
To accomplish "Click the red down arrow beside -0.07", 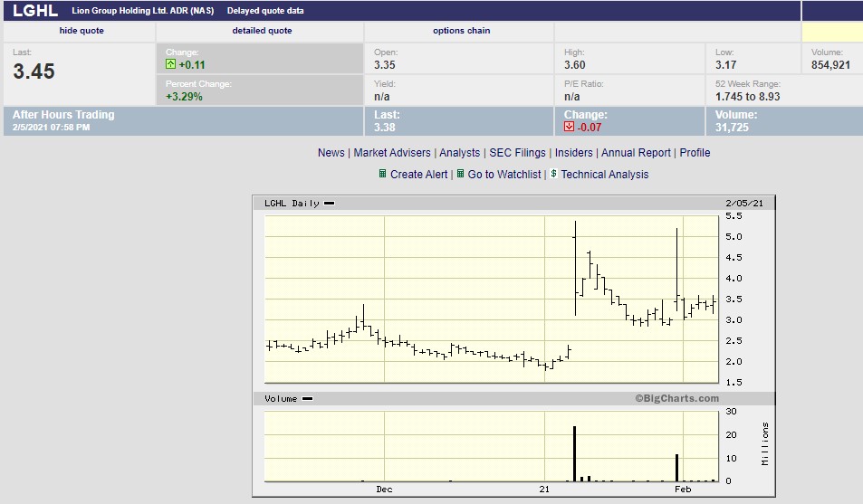I will coord(570,128).
